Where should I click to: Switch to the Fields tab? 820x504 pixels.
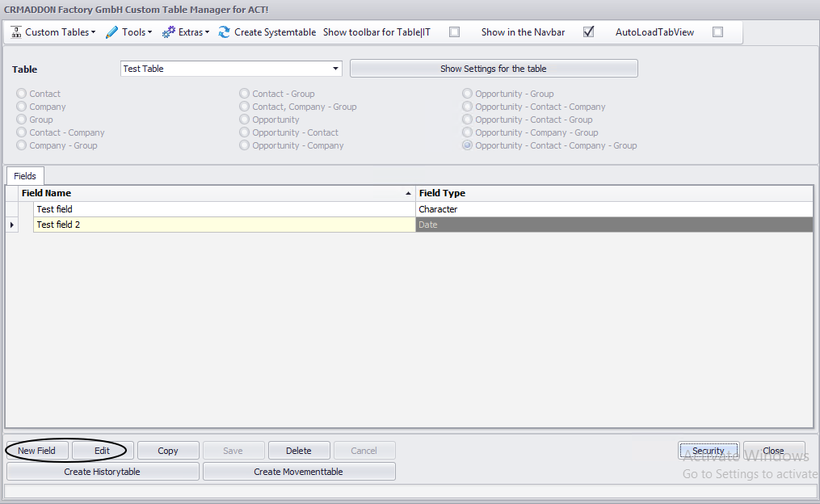[x=25, y=176]
